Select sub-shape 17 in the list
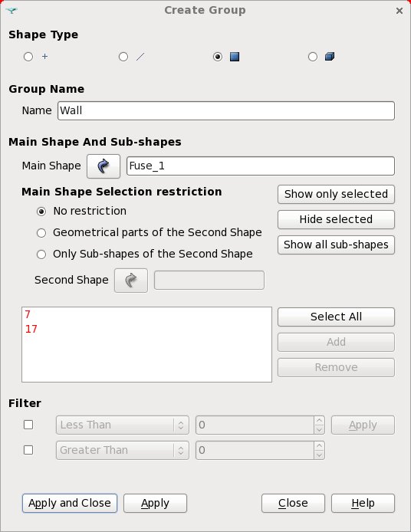 point(31,329)
